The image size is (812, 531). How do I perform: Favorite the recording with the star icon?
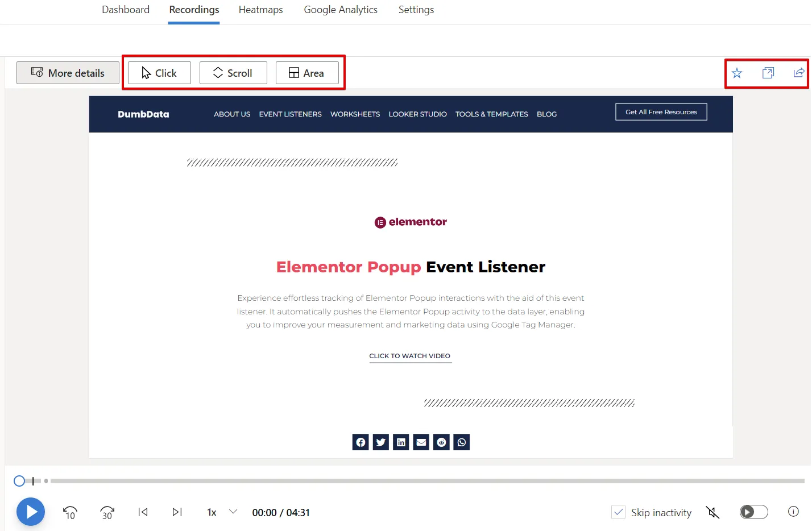[737, 73]
